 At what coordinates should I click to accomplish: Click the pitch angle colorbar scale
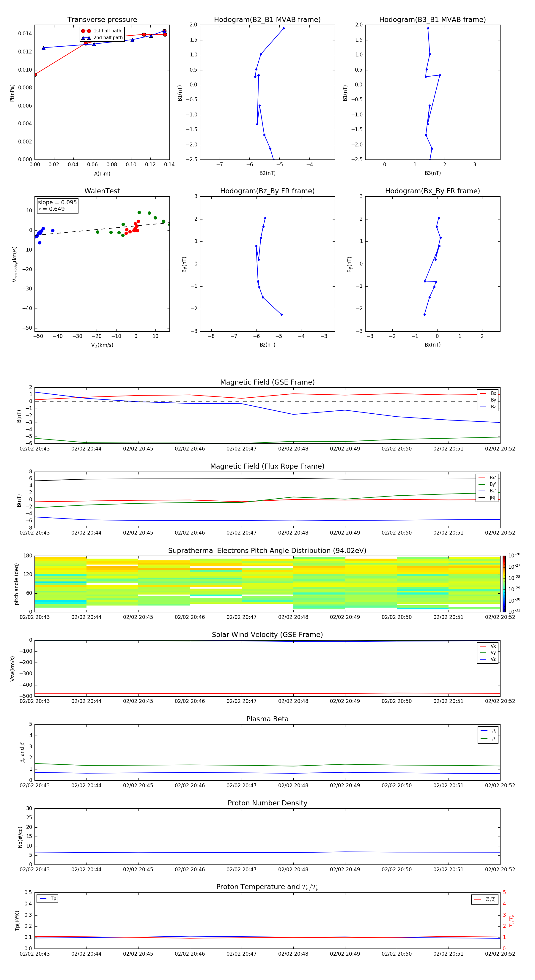tap(504, 584)
